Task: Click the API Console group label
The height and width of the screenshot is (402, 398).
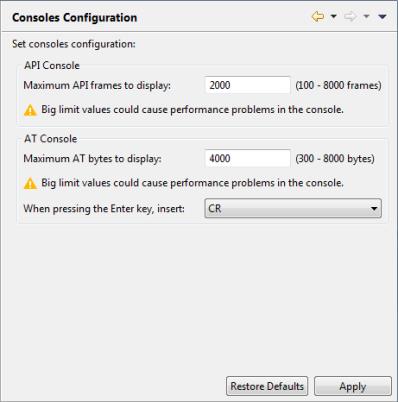Action: [52, 65]
